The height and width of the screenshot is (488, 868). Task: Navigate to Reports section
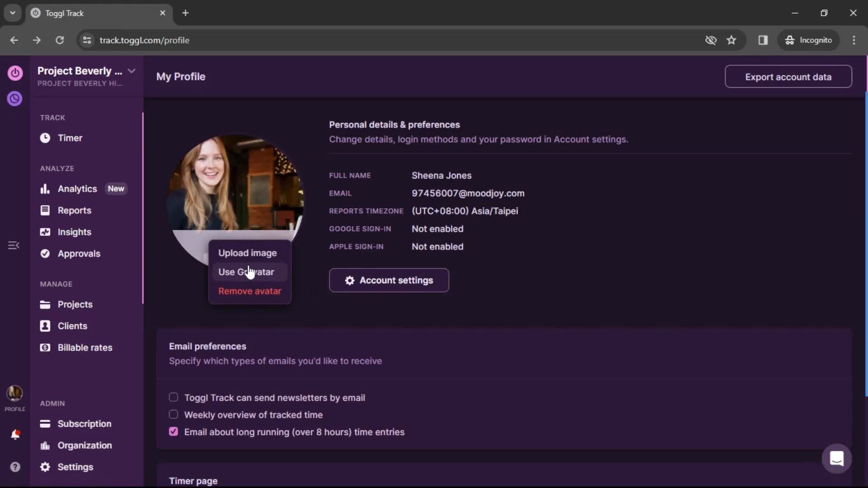tap(75, 210)
